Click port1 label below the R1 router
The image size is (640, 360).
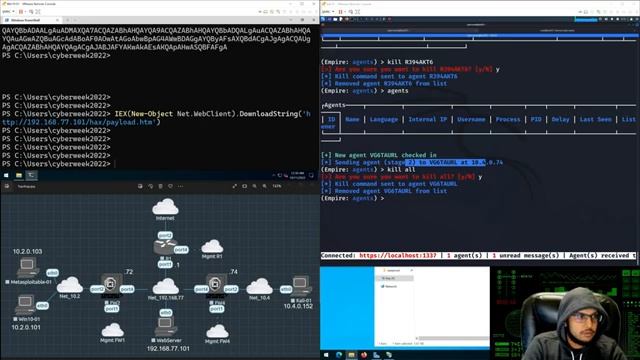coord(165,264)
